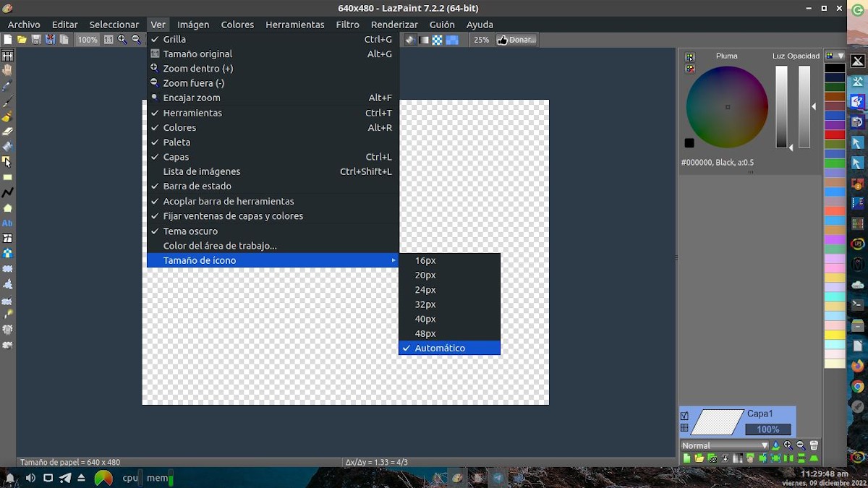Viewport: 868px width, 488px height.
Task: Select the Eraser tool in left toolbar
Action: tap(7, 132)
